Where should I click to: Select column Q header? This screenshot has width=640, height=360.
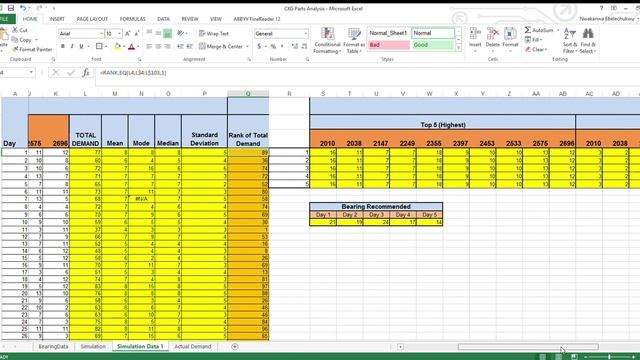click(x=248, y=93)
